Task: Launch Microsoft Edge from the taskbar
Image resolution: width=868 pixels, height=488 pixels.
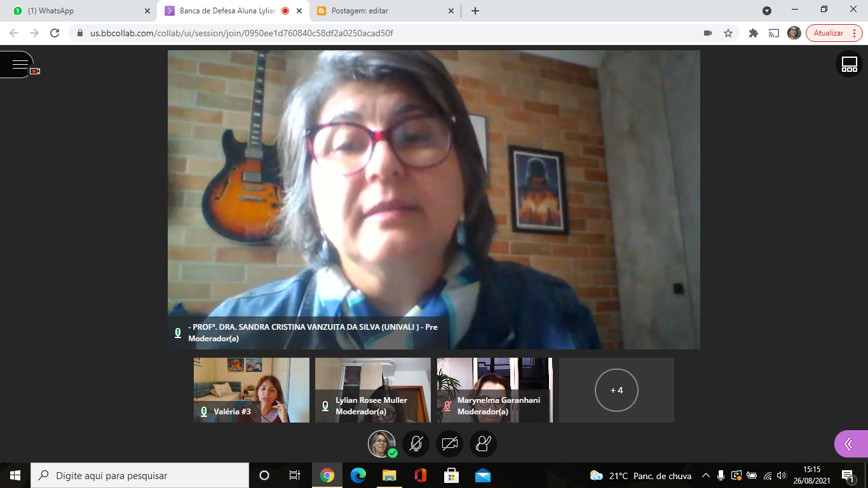Action: point(358,475)
